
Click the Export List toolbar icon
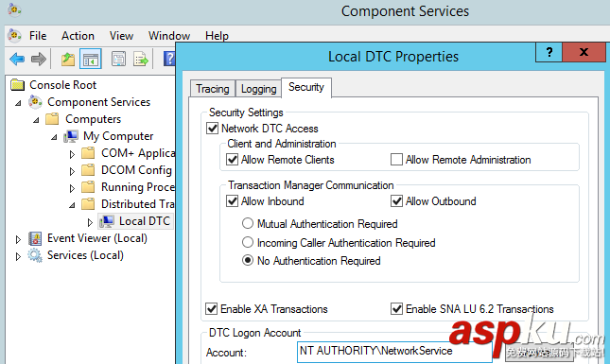coord(141,60)
